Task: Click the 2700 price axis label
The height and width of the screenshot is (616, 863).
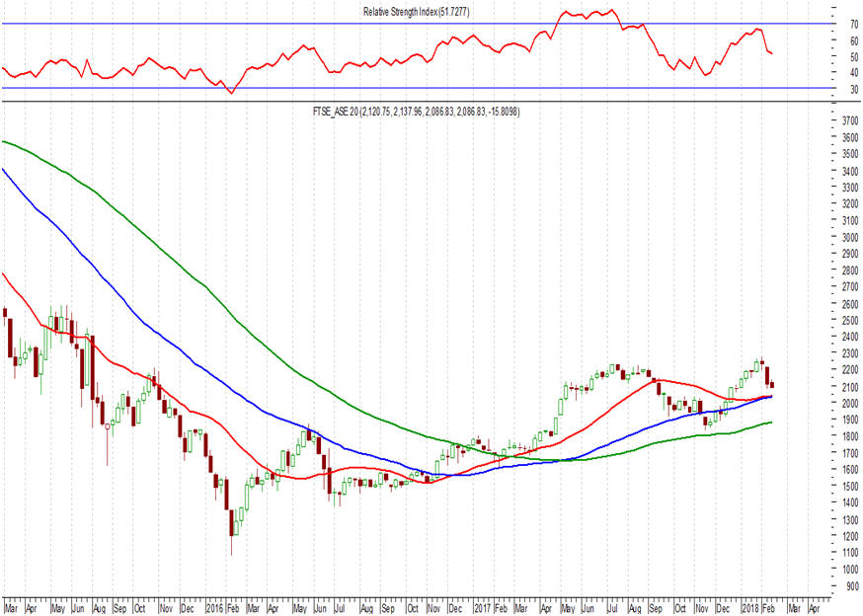Action: (x=850, y=287)
